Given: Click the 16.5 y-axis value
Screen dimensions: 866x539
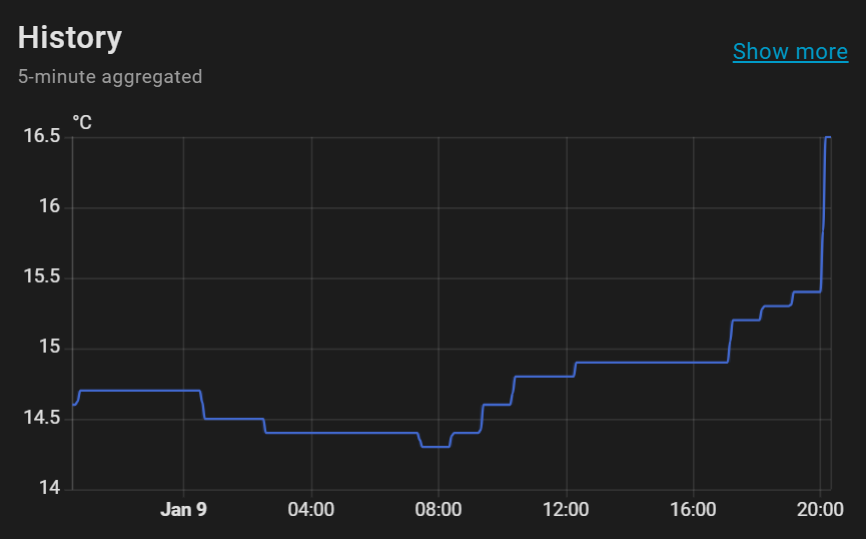Looking at the screenshot, I should point(42,136).
